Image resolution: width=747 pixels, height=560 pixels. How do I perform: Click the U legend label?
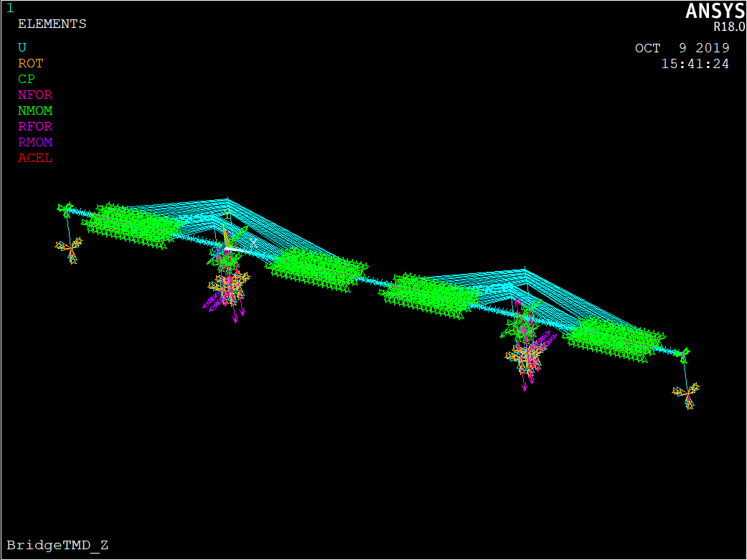(x=22, y=47)
